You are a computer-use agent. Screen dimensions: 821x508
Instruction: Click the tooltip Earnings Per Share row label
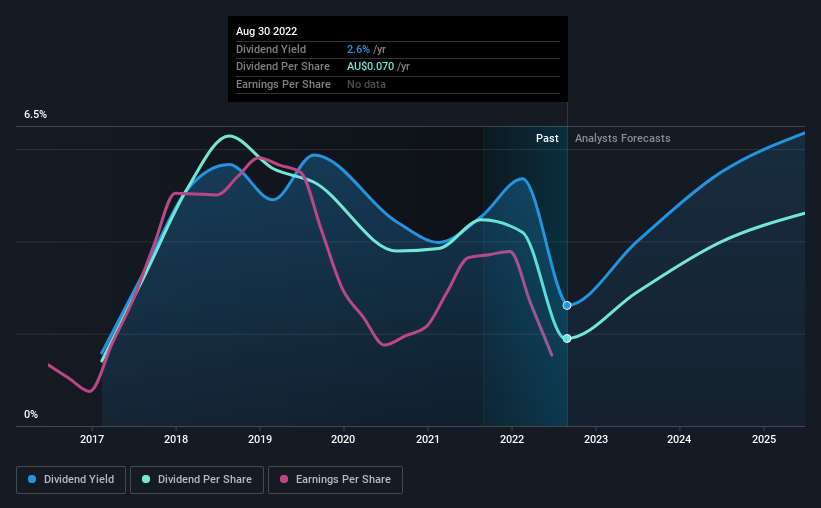[x=283, y=84]
